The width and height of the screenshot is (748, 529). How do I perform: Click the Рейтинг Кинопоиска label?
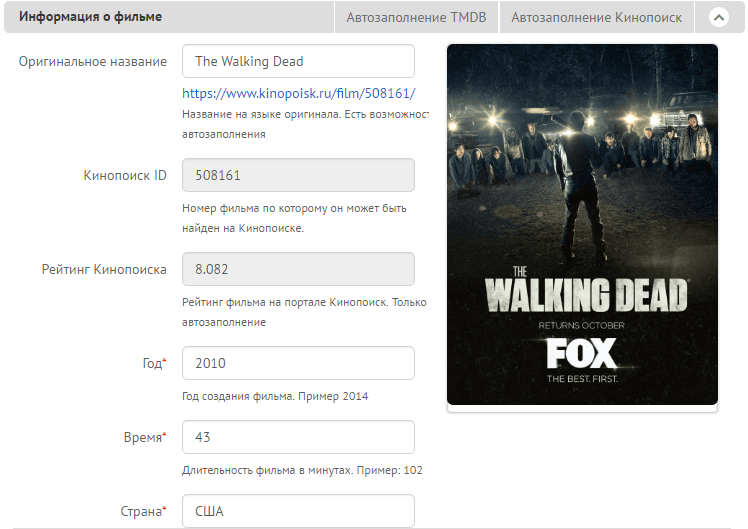pyautogui.click(x=104, y=270)
